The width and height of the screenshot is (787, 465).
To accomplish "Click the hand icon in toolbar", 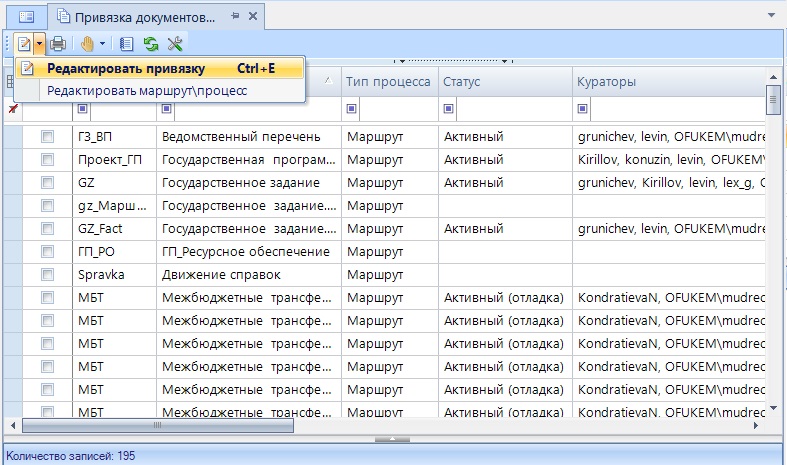I will 87,44.
